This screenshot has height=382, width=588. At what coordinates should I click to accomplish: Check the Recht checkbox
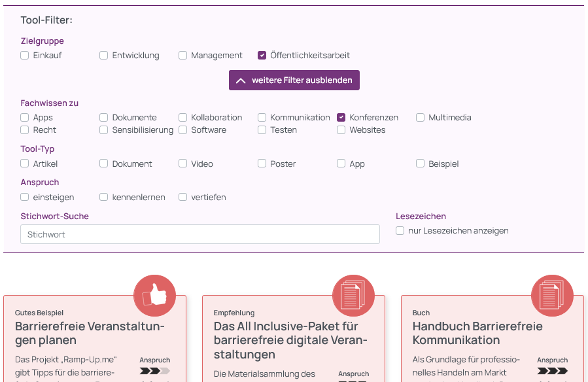point(25,130)
